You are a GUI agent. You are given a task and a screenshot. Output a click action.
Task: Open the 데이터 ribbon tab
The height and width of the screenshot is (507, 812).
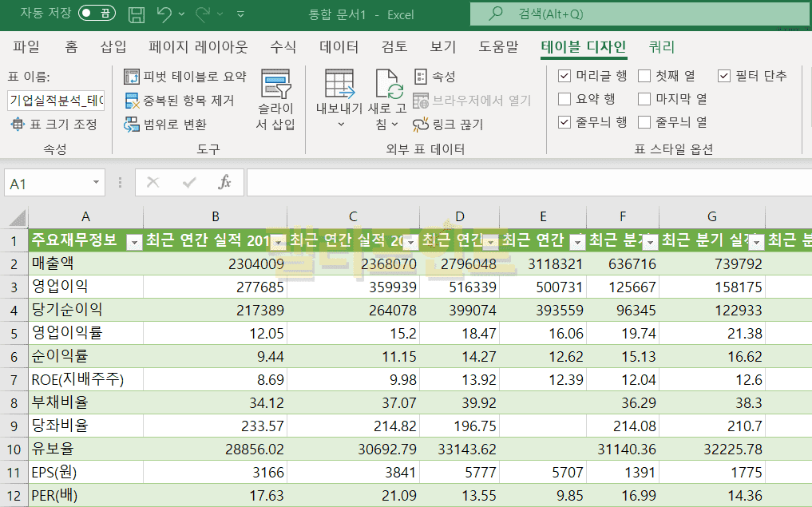point(339,47)
